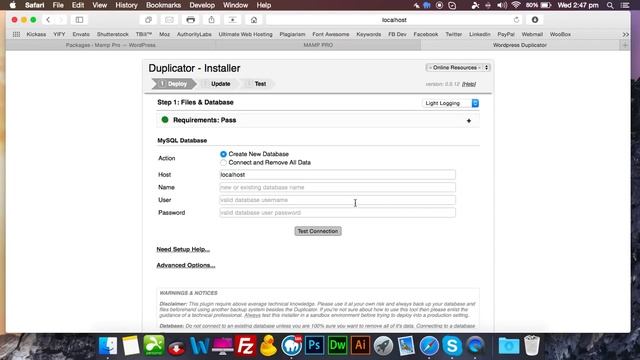Show all tabs overview icon
This screenshot has width=640, height=360.
[x=148, y=20]
